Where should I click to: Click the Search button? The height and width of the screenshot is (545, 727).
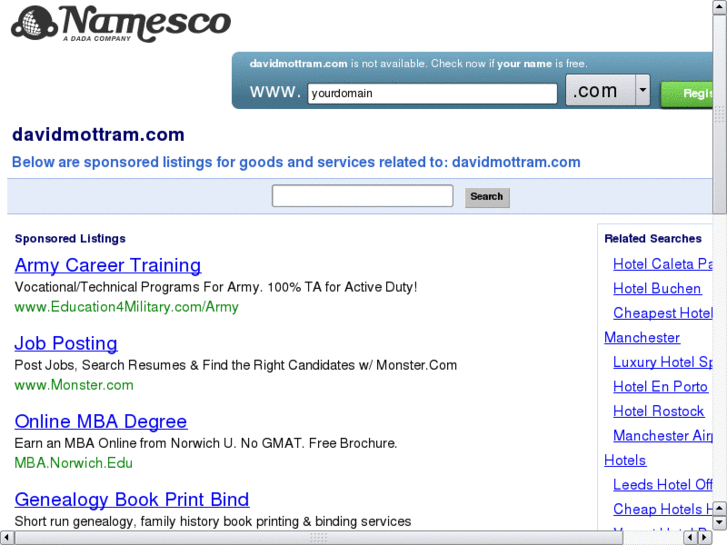487,197
